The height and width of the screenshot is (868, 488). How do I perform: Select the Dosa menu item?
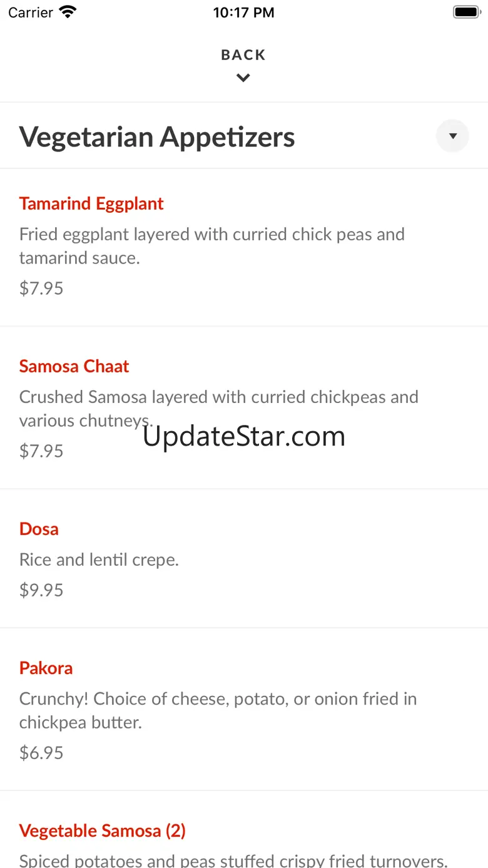[x=39, y=529]
